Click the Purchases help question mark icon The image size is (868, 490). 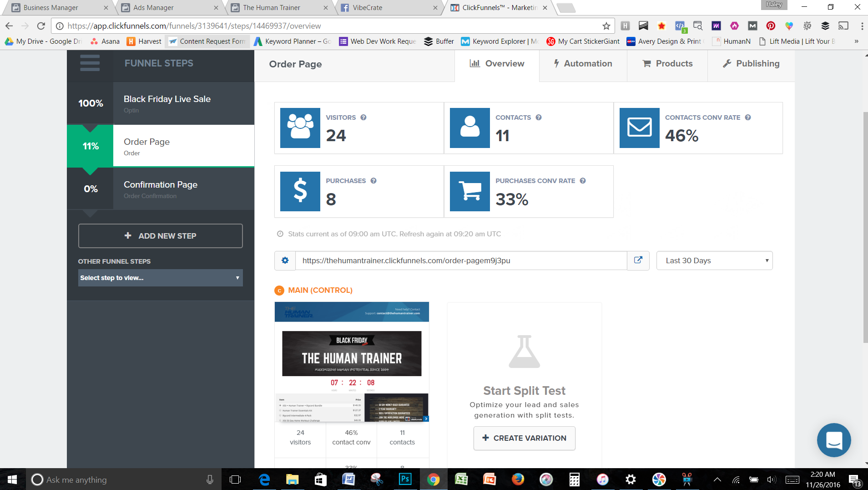(x=373, y=181)
